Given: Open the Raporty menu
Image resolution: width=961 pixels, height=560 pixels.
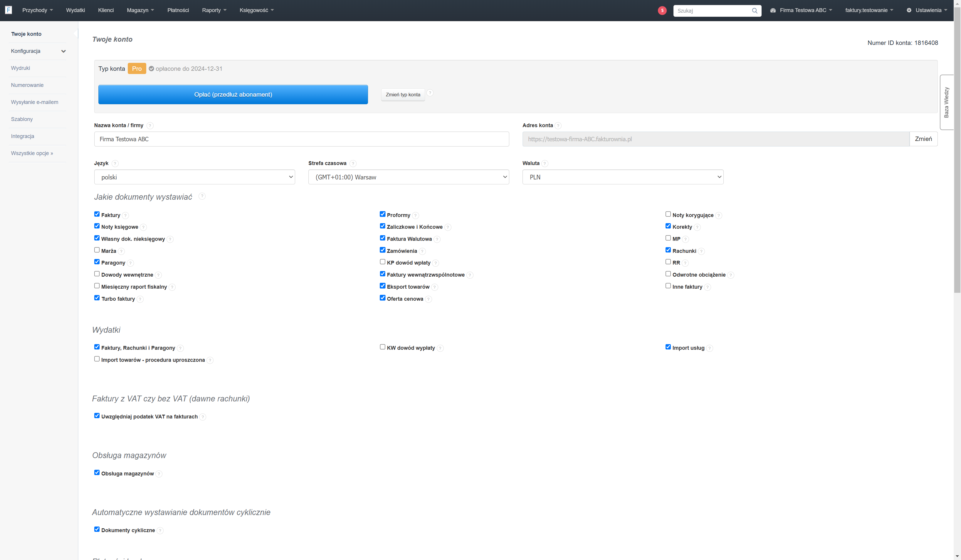Looking at the screenshot, I should click(x=214, y=10).
